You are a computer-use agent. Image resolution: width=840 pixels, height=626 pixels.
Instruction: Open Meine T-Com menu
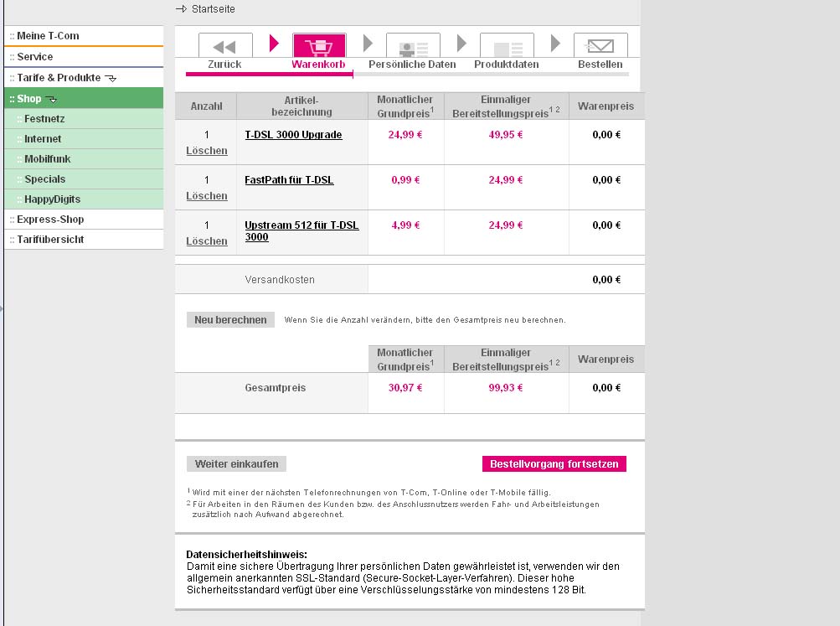coord(84,36)
